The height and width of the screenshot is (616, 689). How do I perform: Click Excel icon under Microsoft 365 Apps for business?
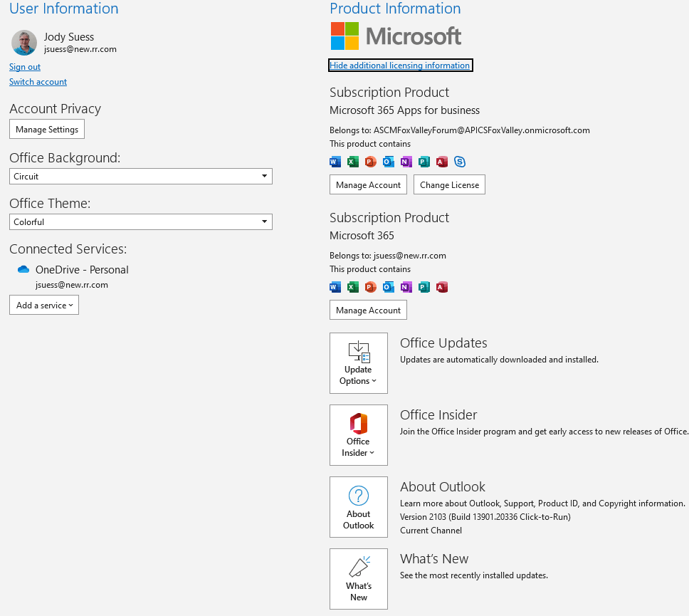(x=353, y=162)
